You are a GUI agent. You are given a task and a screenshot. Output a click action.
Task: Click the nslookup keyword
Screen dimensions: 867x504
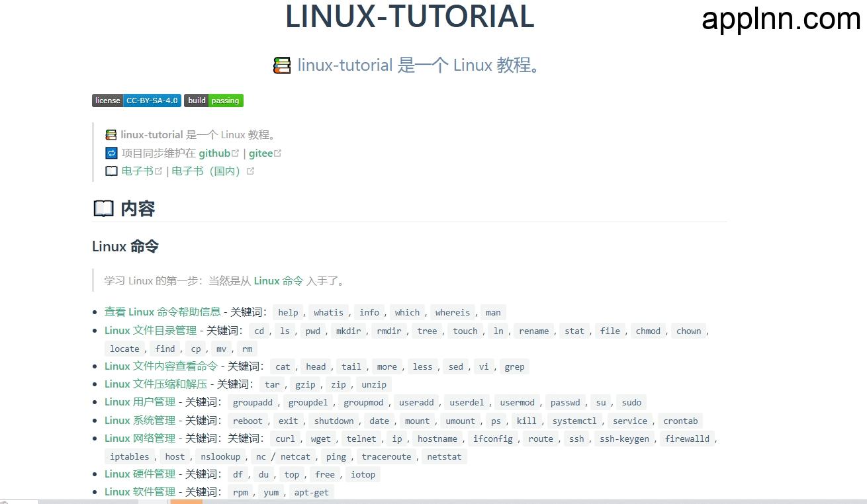[x=222, y=456]
